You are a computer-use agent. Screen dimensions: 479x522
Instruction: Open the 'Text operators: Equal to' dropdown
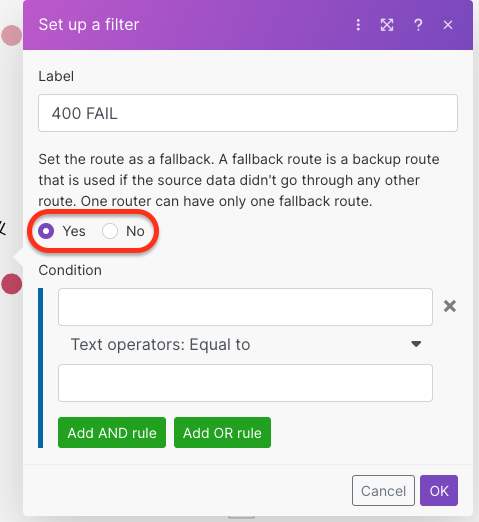point(245,344)
